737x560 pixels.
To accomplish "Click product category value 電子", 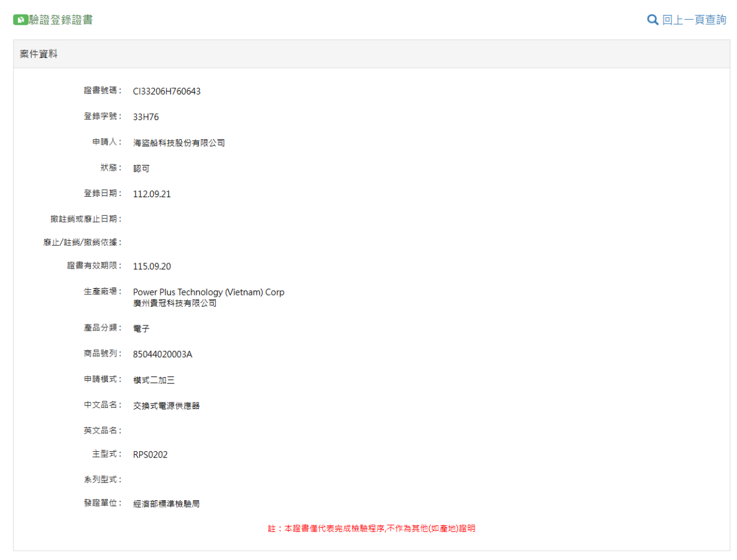I will [141, 329].
